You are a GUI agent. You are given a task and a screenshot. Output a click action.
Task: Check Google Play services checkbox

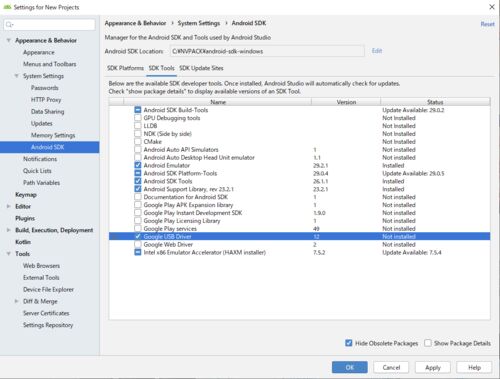(x=138, y=228)
